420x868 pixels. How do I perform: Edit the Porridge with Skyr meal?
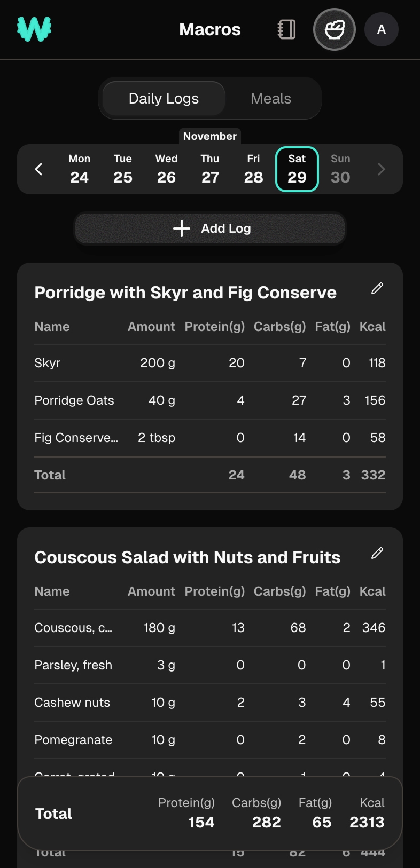click(x=377, y=288)
